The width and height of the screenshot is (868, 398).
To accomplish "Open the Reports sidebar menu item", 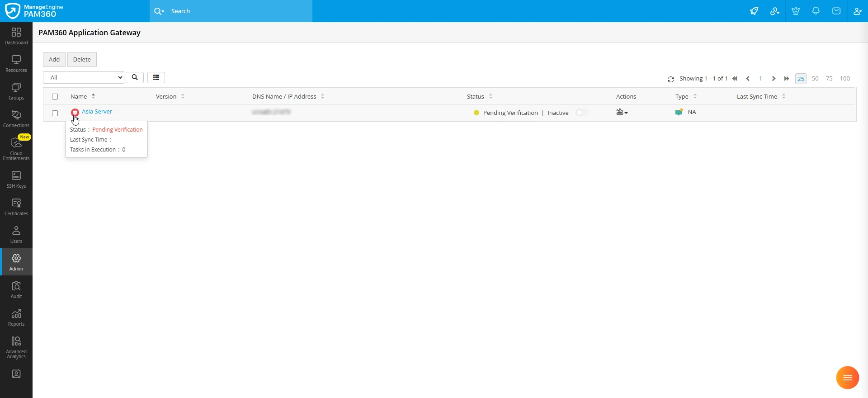I will (16, 317).
